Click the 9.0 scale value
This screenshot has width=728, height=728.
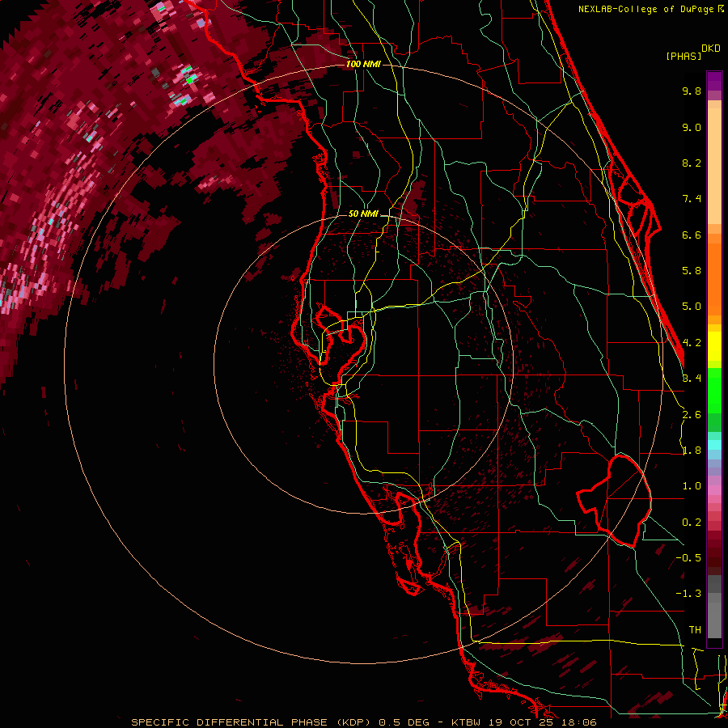692,127
